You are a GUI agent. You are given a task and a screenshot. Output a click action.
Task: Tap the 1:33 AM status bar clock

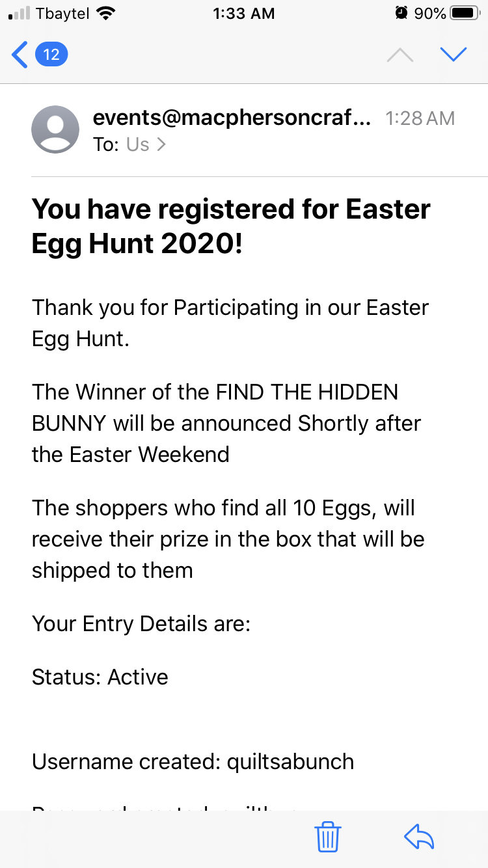click(244, 13)
